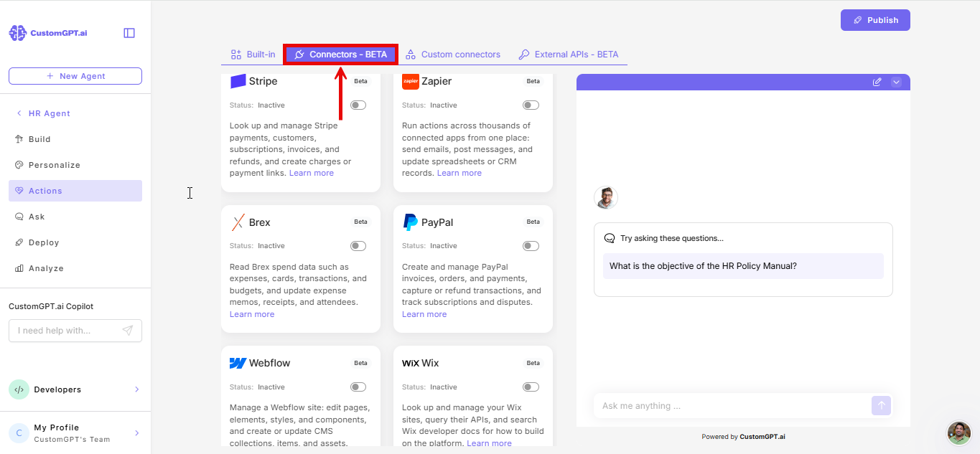Click the CustomGPT.ai Copilot heading

(x=51, y=306)
